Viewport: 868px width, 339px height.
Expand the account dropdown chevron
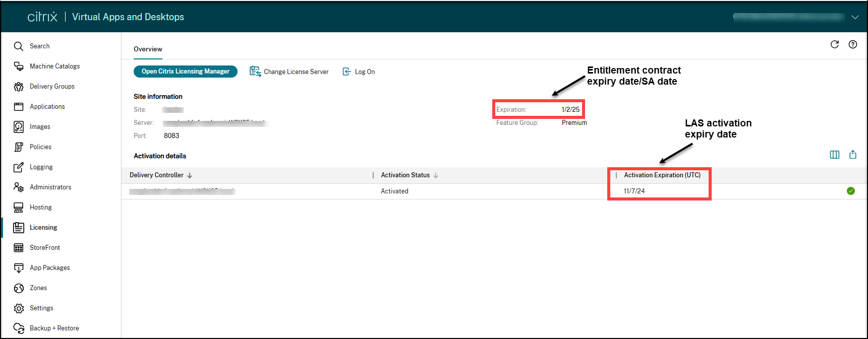[855, 17]
